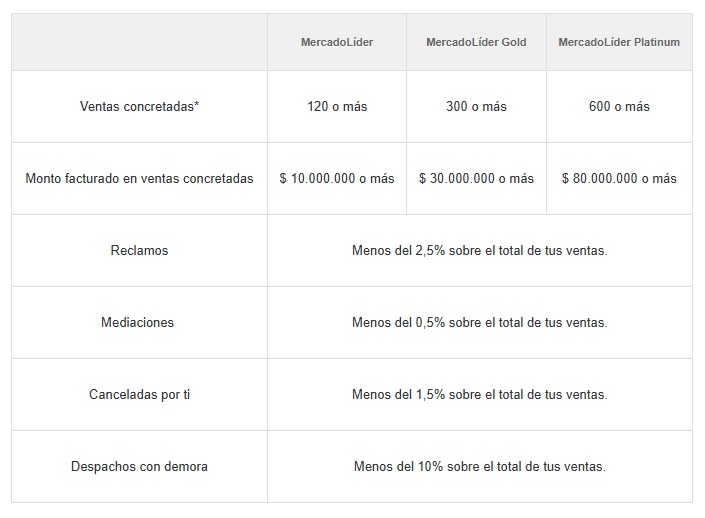
Task: Click the empty top-left header cell
Action: point(139,42)
